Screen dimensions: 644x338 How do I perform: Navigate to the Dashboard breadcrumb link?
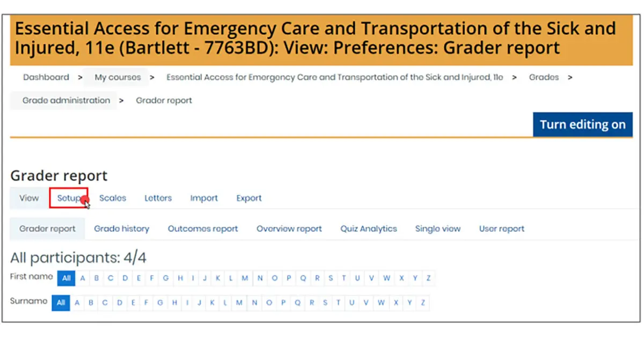coord(46,77)
